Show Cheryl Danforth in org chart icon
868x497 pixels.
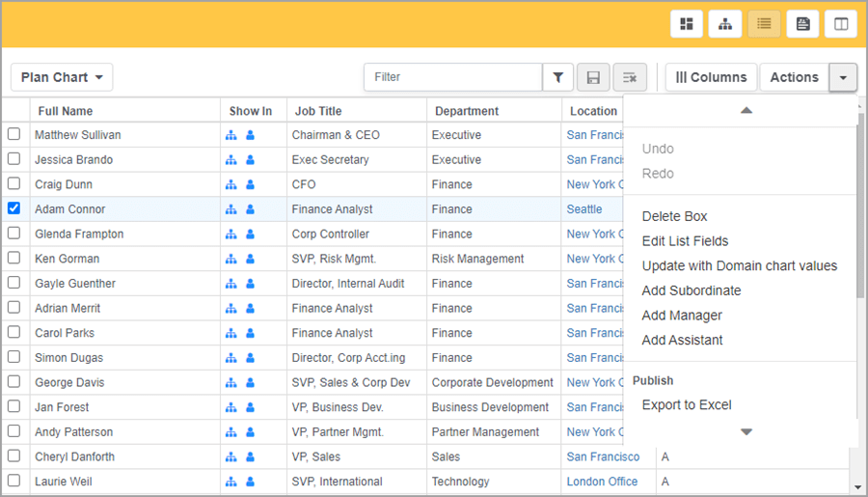coord(231,456)
